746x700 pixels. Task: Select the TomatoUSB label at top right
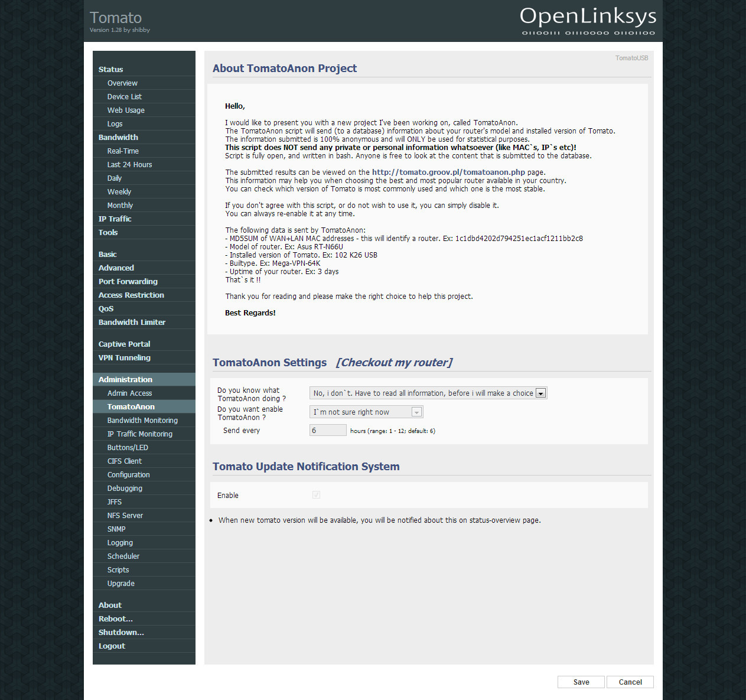coord(631,58)
